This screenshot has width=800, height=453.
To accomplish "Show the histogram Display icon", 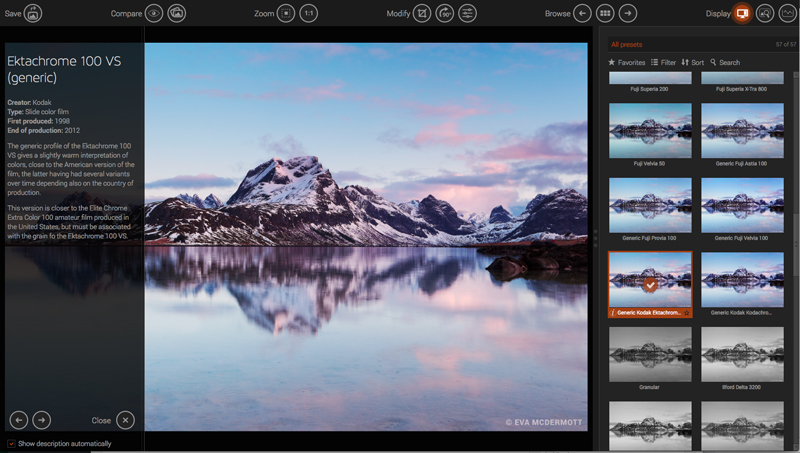I will pyautogui.click(x=788, y=13).
